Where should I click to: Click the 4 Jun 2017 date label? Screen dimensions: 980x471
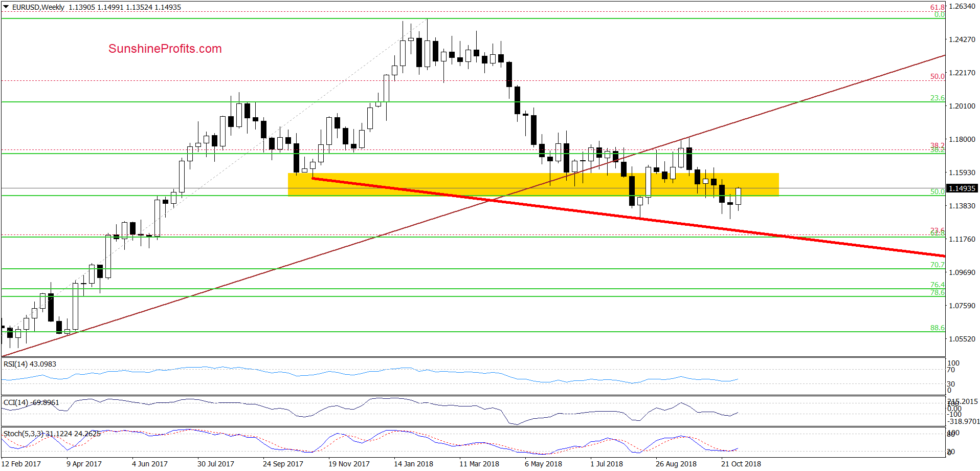[150, 464]
